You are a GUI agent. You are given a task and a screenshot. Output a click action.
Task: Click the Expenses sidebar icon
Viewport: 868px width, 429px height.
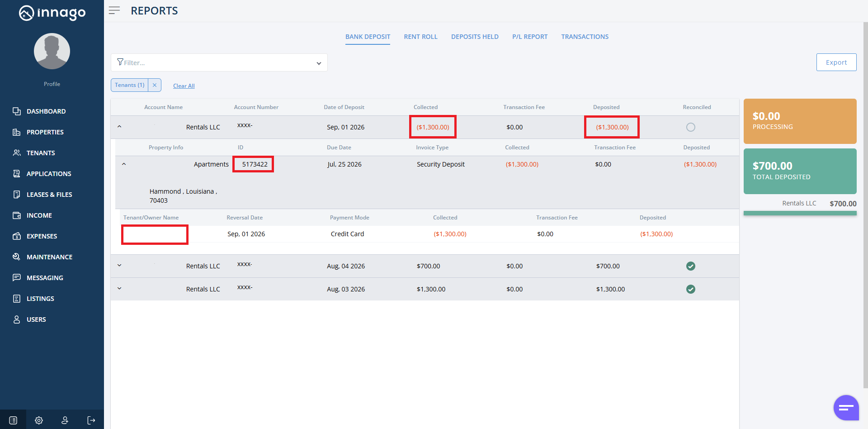[x=17, y=236]
